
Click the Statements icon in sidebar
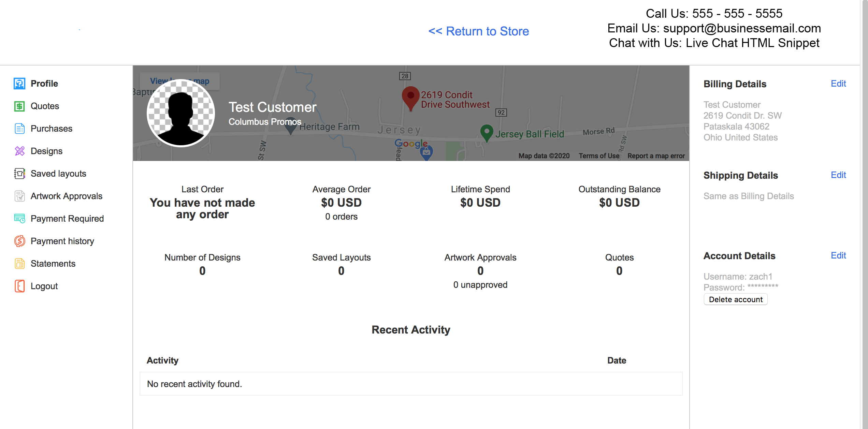pyautogui.click(x=19, y=264)
